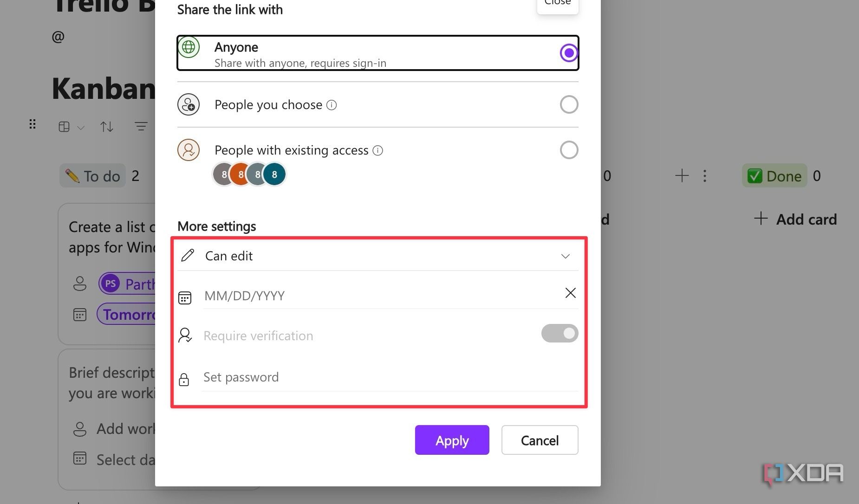Click the lock icon beside Set password
Viewport: 859px width, 504px height.
184,379
